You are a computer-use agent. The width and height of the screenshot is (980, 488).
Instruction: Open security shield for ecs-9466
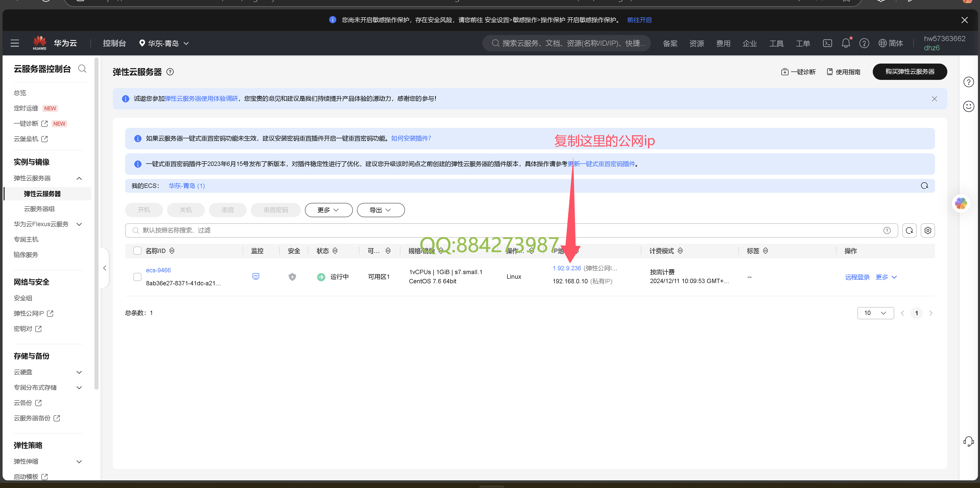tap(292, 277)
